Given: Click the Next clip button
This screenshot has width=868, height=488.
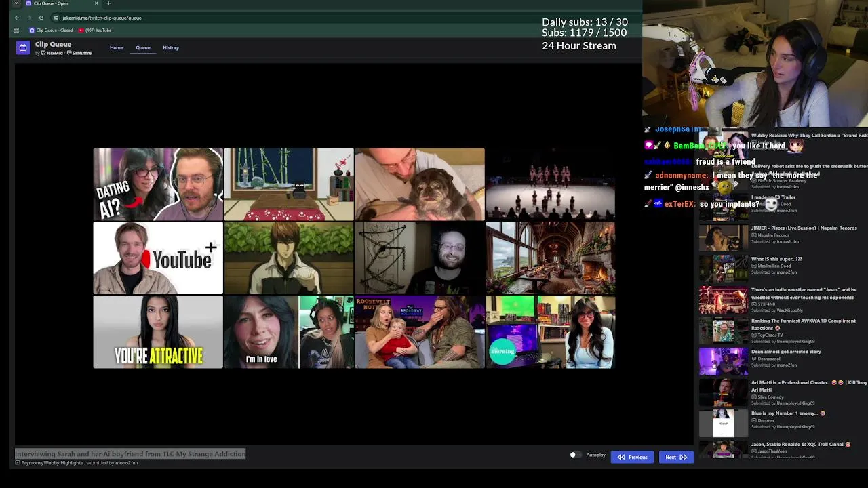Looking at the screenshot, I should (675, 457).
